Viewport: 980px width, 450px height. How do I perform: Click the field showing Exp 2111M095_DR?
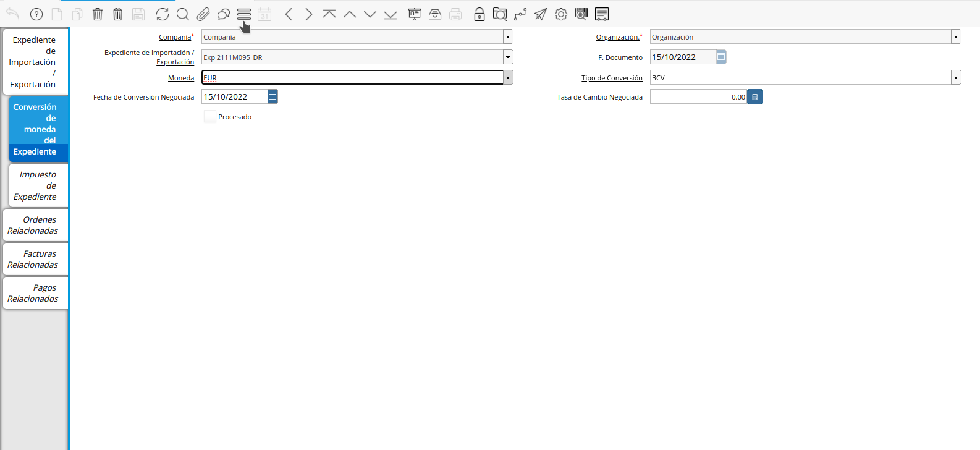(x=352, y=57)
